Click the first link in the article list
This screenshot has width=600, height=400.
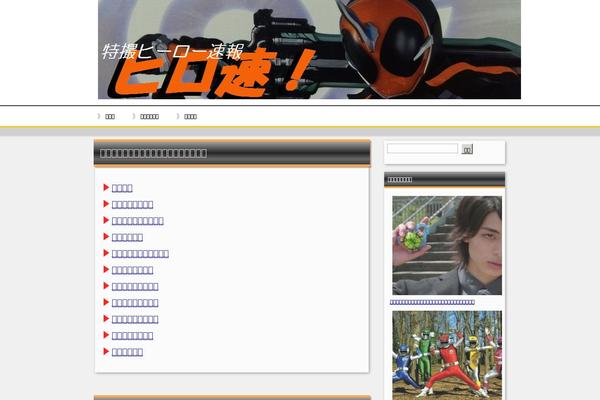tap(122, 188)
